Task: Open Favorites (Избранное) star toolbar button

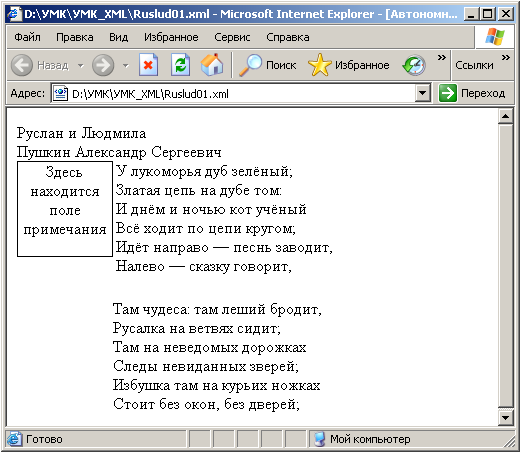Action: coord(349,65)
